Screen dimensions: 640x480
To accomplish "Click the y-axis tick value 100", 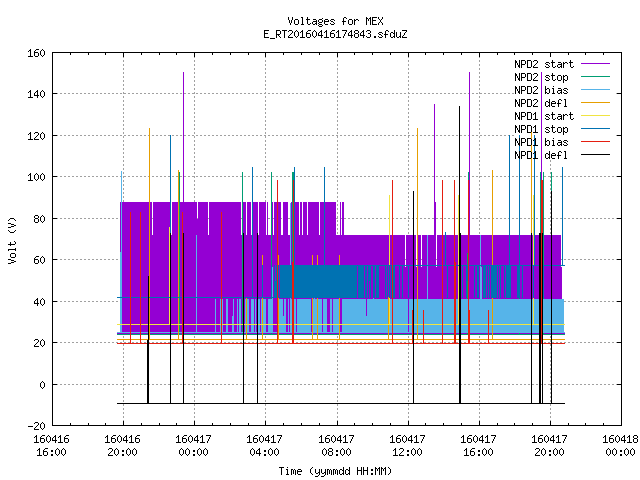I will point(36,177).
